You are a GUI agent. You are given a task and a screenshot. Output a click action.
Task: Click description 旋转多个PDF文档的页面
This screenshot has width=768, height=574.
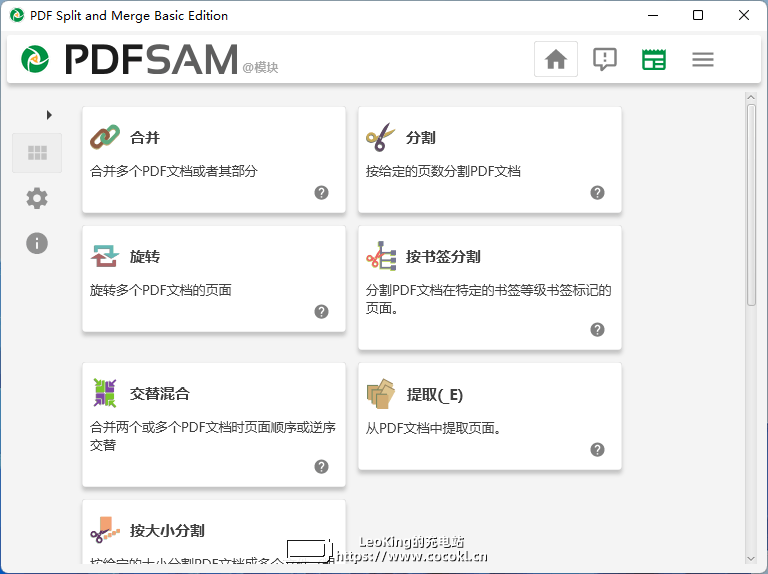click(160, 290)
